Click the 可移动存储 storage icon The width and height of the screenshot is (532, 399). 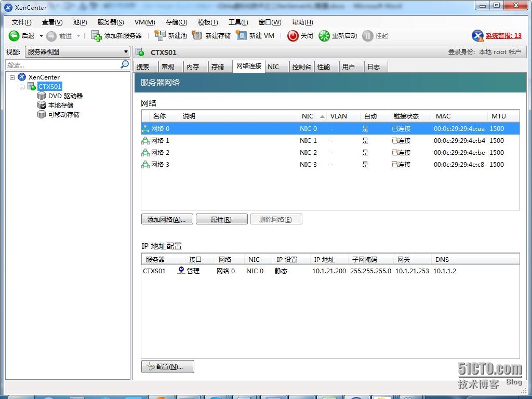(x=42, y=114)
